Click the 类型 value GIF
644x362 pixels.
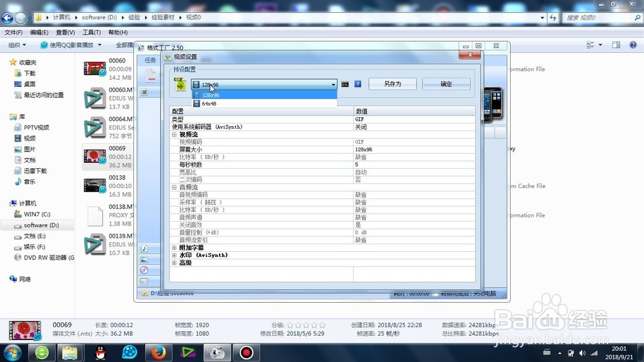coord(359,119)
